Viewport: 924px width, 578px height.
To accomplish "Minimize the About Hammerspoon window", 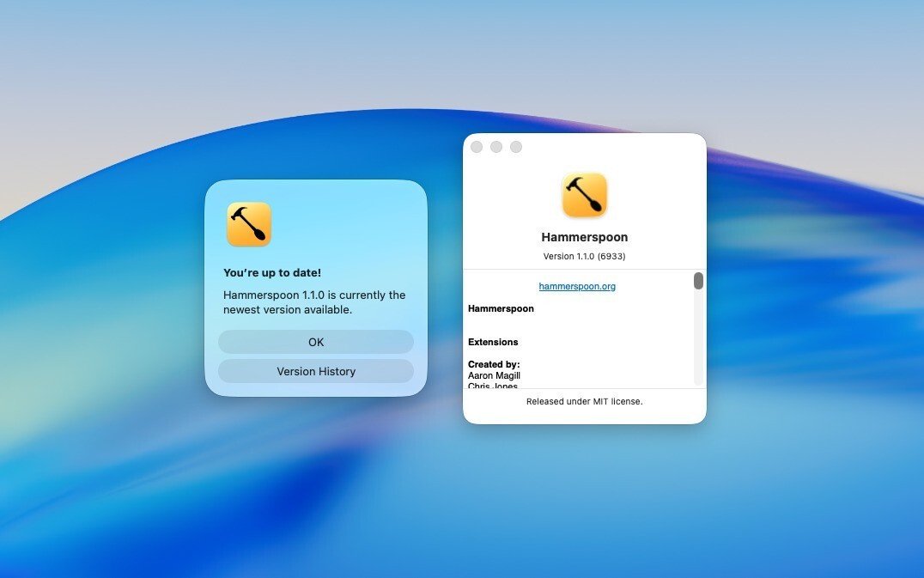I will 496,147.
